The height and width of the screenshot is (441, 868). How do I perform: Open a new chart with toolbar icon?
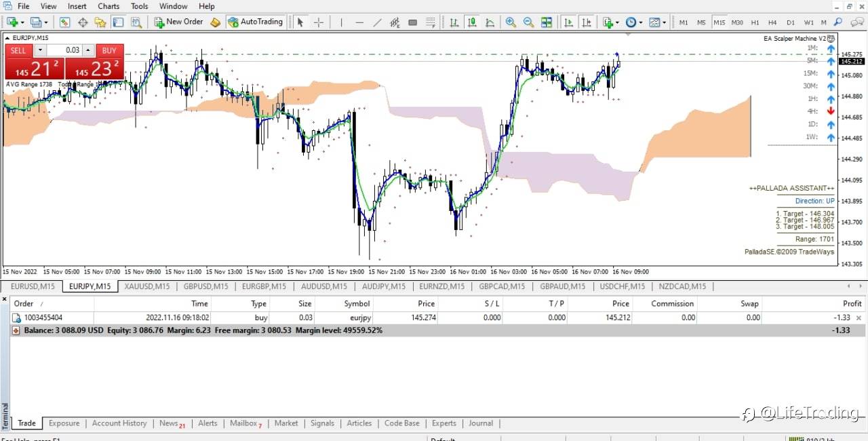click(12, 22)
